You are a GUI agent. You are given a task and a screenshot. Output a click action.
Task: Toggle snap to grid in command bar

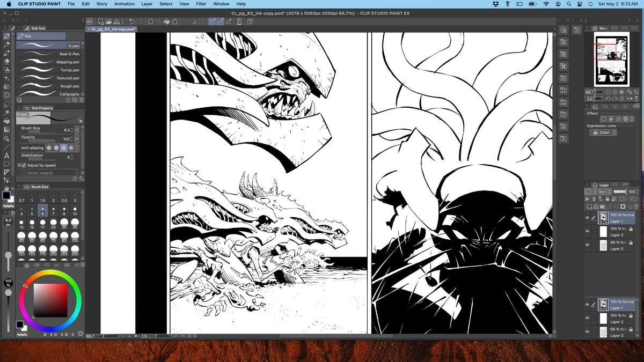(x=229, y=21)
